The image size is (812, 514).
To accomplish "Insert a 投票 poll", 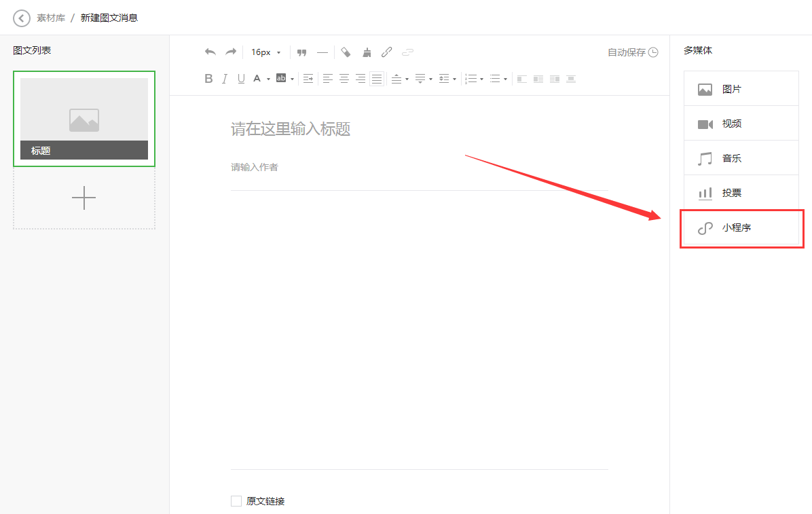I will (741, 192).
